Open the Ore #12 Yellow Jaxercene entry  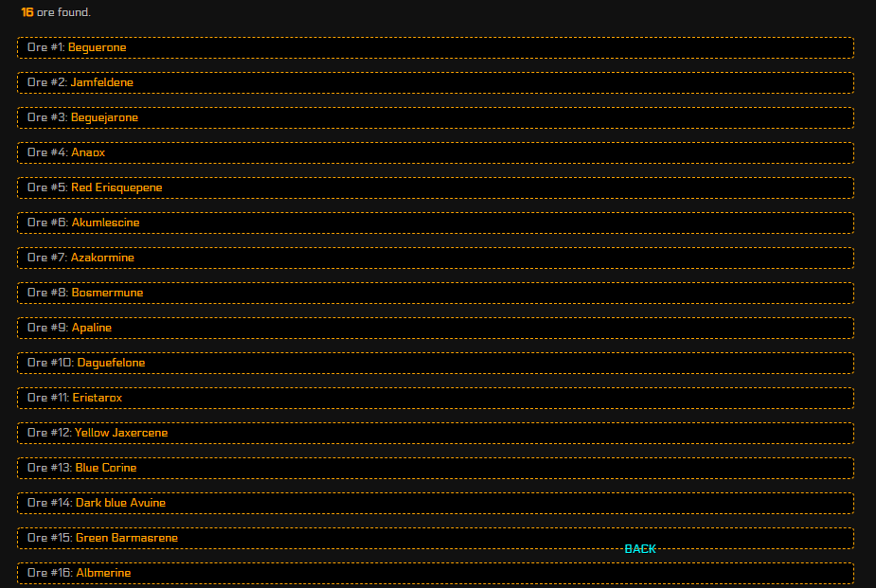[436, 434]
